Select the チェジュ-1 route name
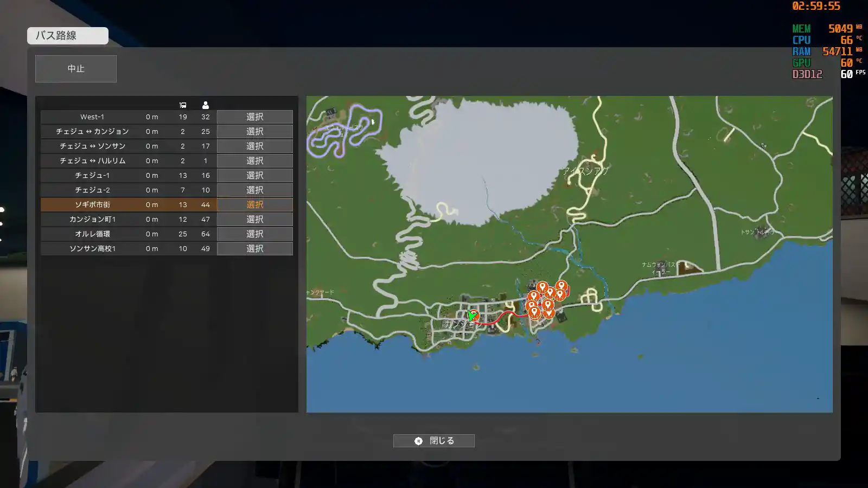Screen dimensions: 868x488 92,176
